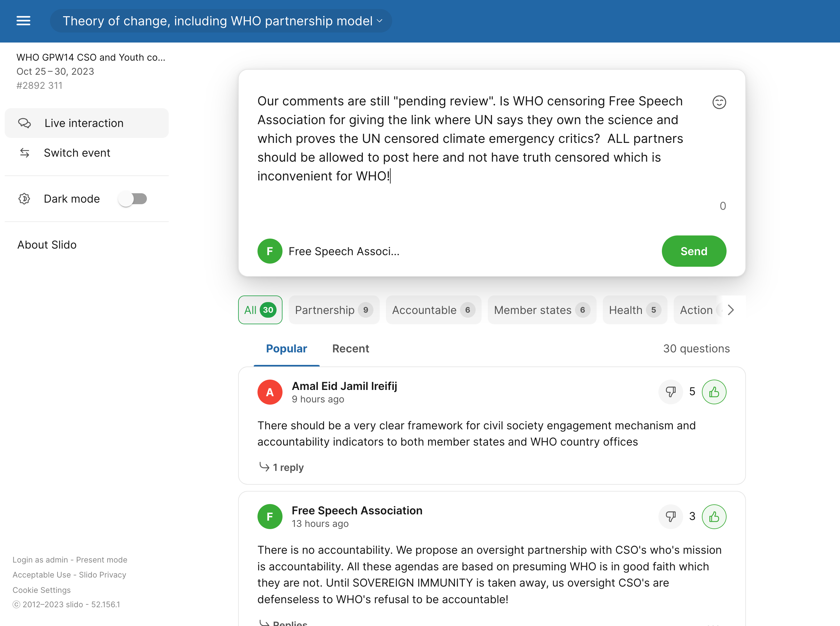Select the Partnership topic filter
The image size is (840, 626).
[334, 310]
